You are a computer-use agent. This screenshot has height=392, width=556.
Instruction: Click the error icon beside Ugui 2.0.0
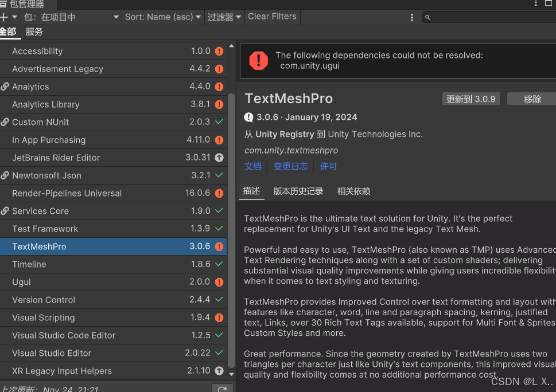[x=219, y=282]
